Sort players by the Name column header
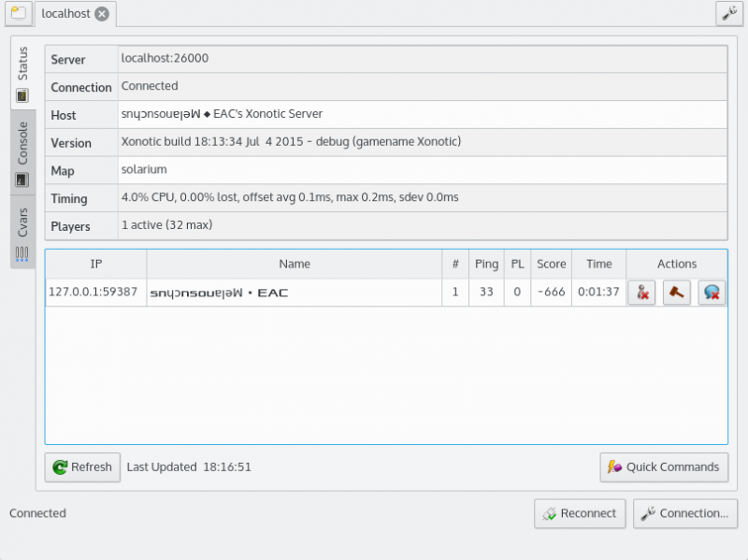This screenshot has height=560, width=748. pyautogui.click(x=295, y=264)
